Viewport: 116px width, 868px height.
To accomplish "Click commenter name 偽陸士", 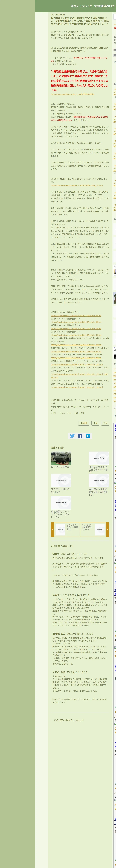I will tap(56, 554).
